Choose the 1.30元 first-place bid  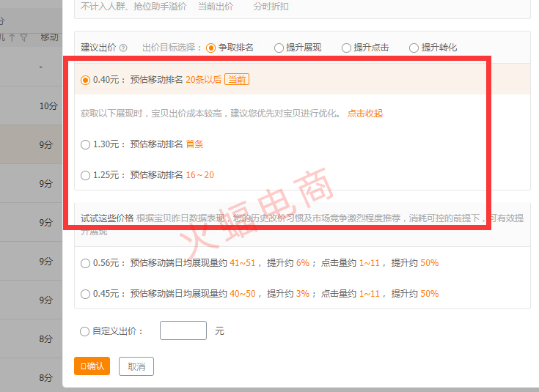(86, 144)
